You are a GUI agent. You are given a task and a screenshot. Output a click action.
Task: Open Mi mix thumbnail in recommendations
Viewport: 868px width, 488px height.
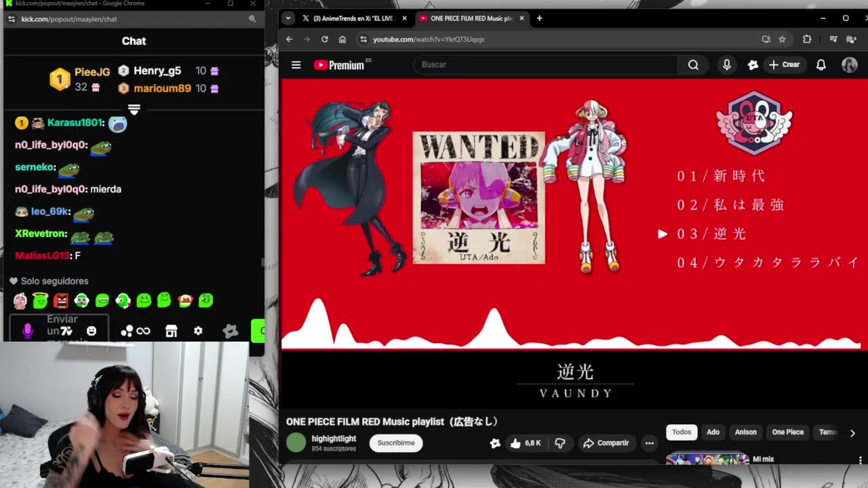[x=707, y=460]
